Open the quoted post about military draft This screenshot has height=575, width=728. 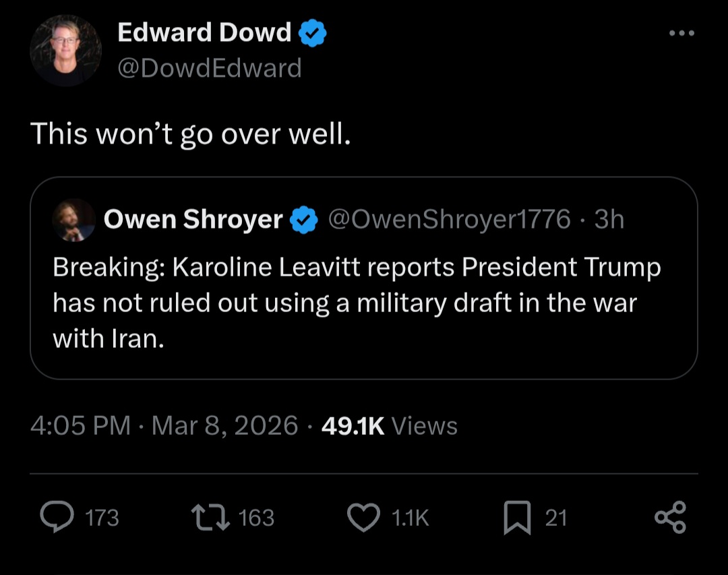[357, 303]
